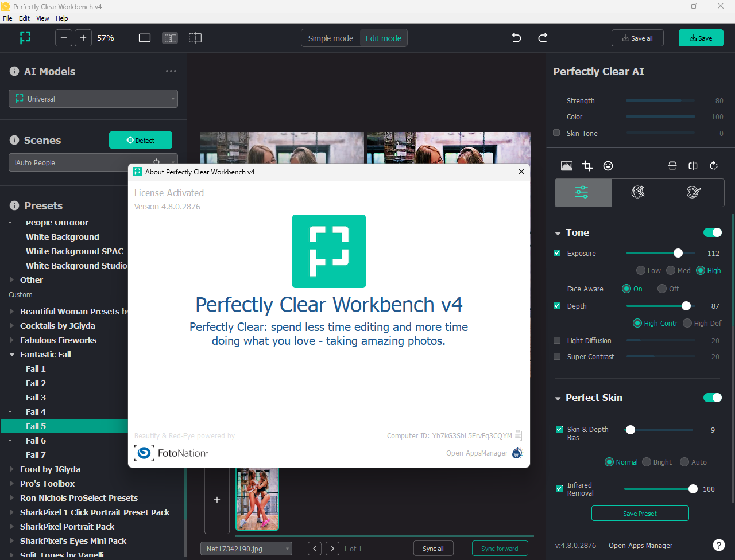Click the green Save button
This screenshot has height=560, width=735.
click(x=701, y=38)
